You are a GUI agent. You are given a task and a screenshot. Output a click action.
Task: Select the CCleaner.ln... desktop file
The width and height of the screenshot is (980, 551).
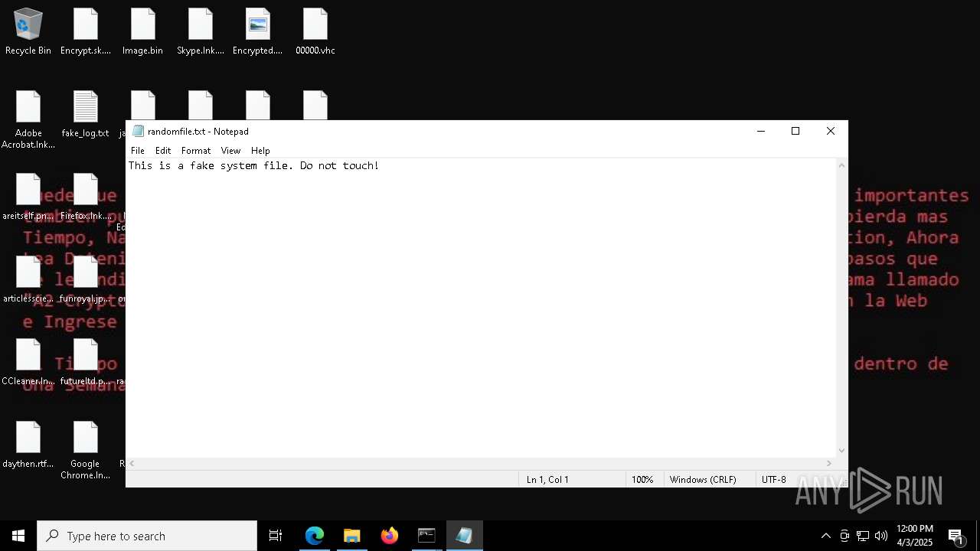point(28,363)
